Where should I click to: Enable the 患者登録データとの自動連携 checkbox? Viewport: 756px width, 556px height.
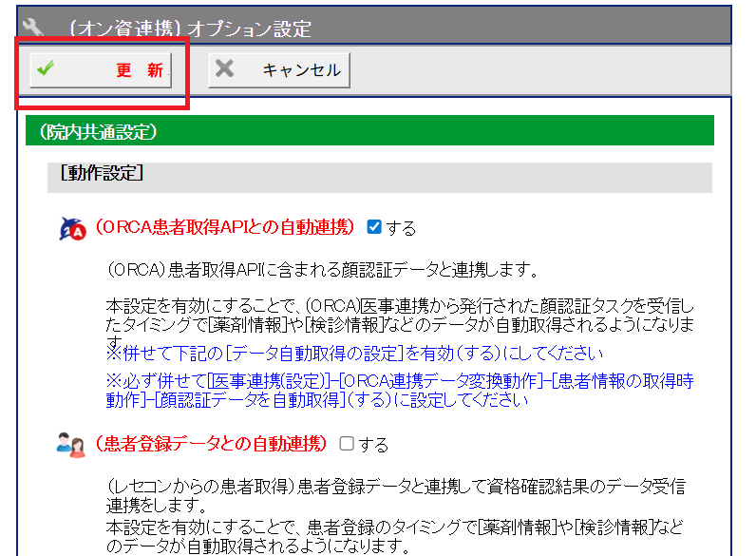click(x=347, y=443)
